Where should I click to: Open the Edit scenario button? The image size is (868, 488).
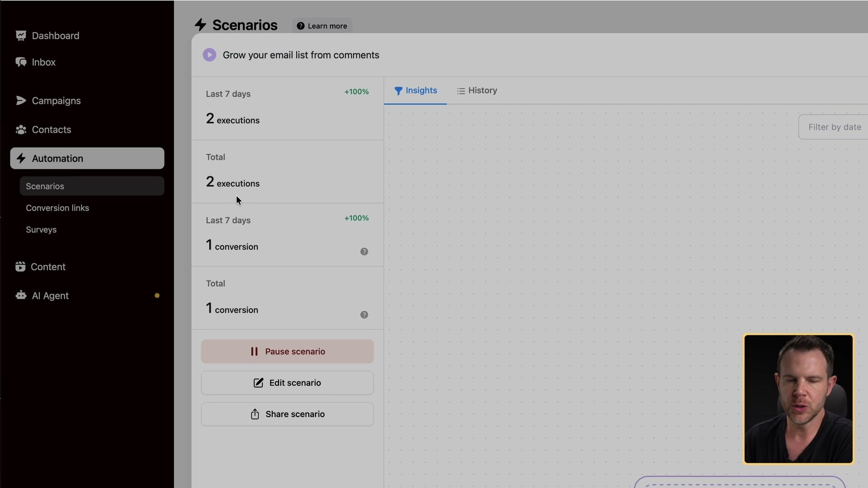(288, 383)
